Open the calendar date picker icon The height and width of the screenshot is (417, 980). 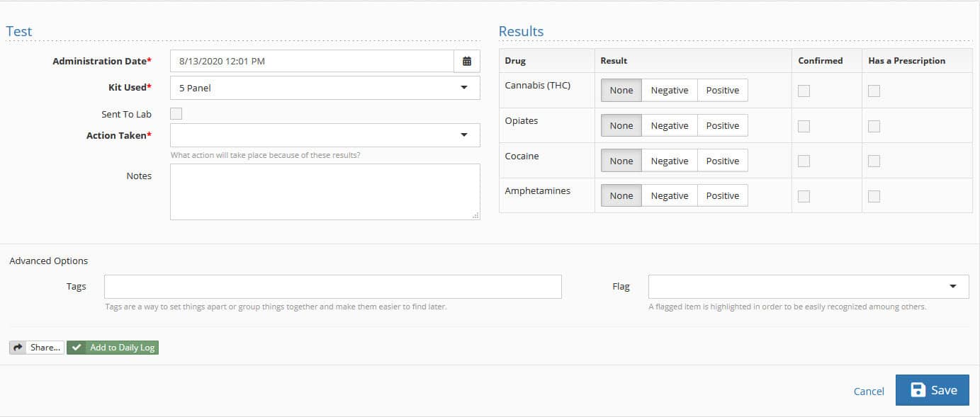pyautogui.click(x=467, y=61)
